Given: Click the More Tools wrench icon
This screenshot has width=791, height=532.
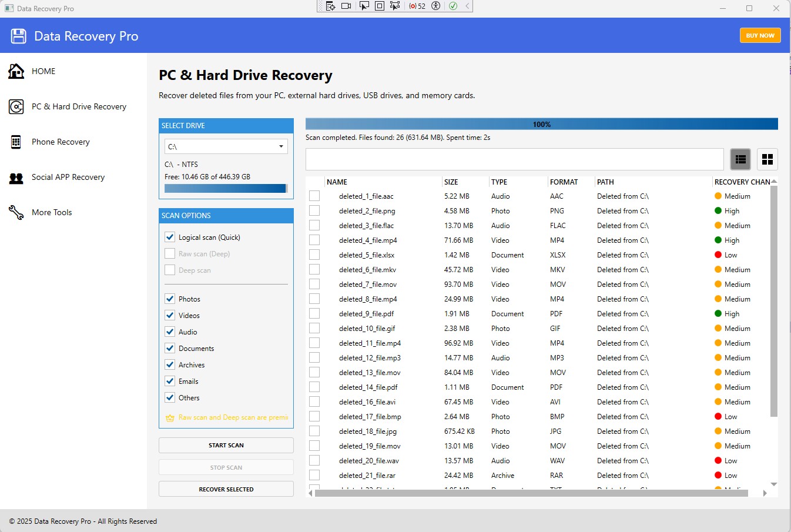Looking at the screenshot, I should tap(16, 212).
